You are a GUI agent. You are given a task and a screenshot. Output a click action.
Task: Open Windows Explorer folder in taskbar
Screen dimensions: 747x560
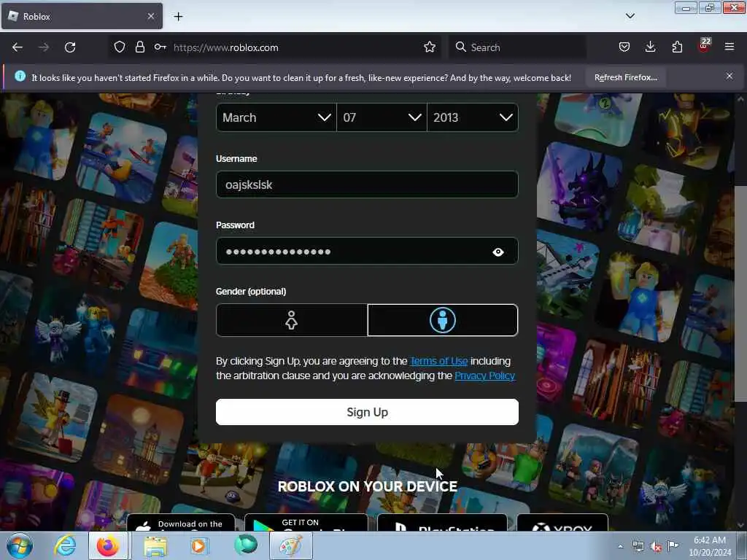155,546
